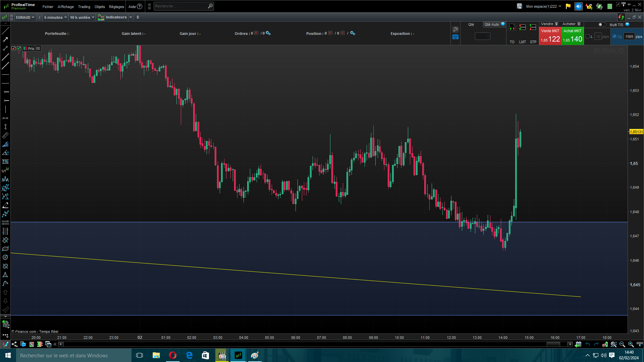Open the 5 minutes timeframe dropdown
Image resolution: width=644 pixels, height=362 pixels.
55,17
